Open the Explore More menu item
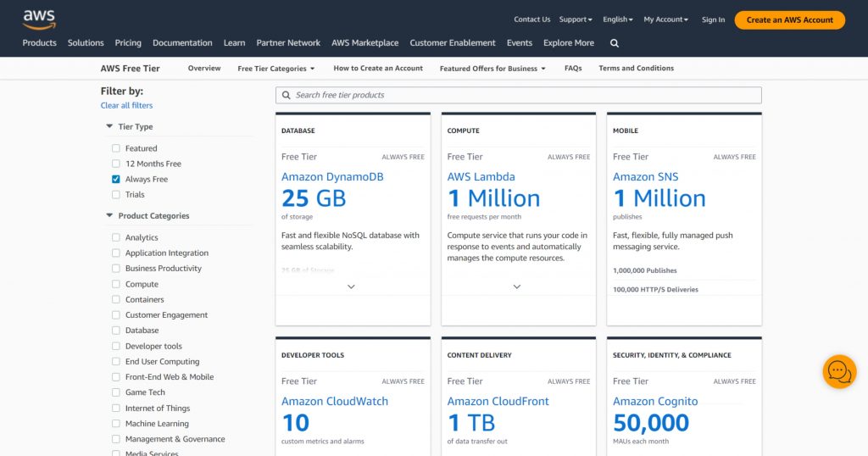 point(569,42)
